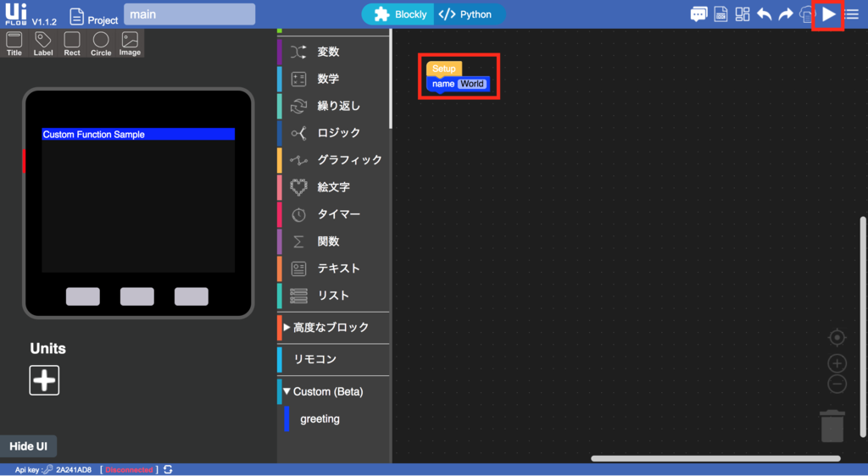Viewport: 868px width, 476px height.
Task: Select the Image UI element
Action: coord(130,44)
